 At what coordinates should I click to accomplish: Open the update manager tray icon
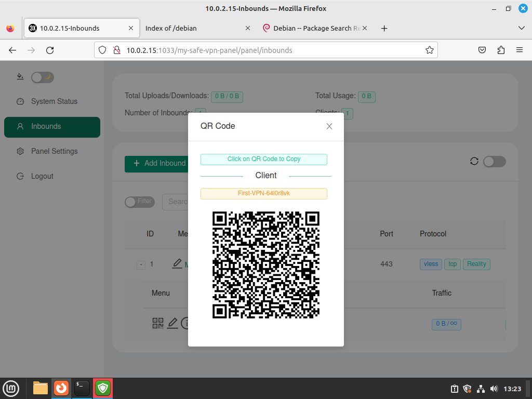[x=454, y=389]
